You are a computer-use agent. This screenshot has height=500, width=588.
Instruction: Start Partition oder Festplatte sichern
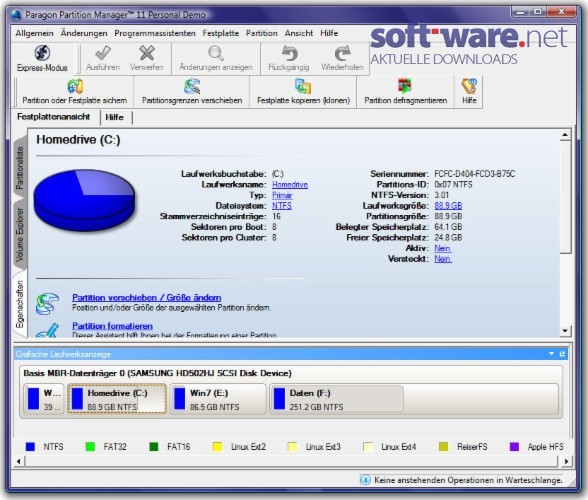[x=75, y=92]
